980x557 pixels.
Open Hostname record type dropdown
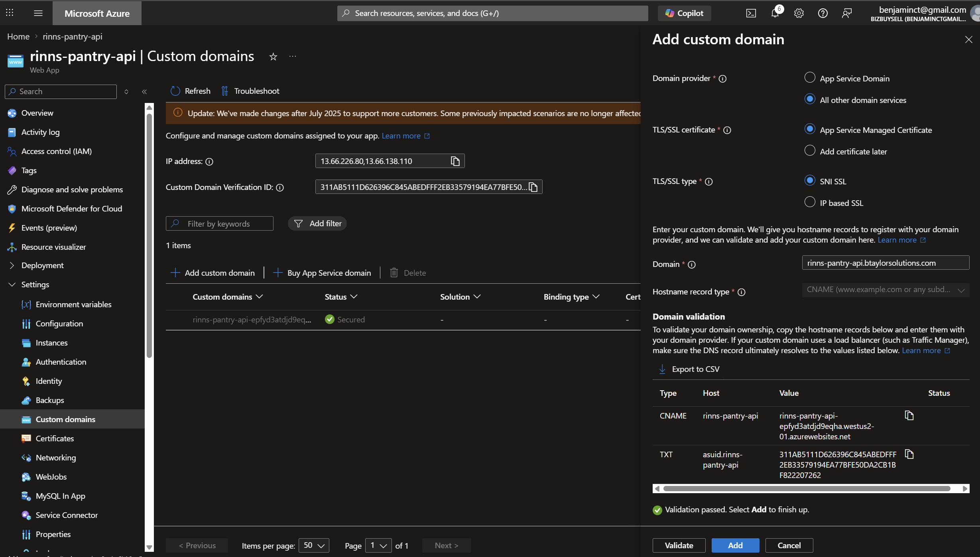885,290
